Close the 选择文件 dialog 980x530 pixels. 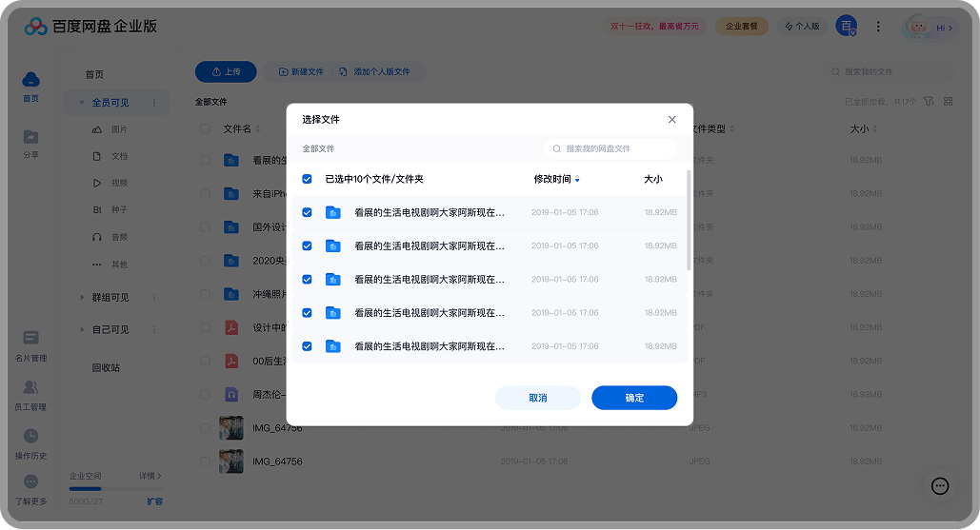point(671,119)
